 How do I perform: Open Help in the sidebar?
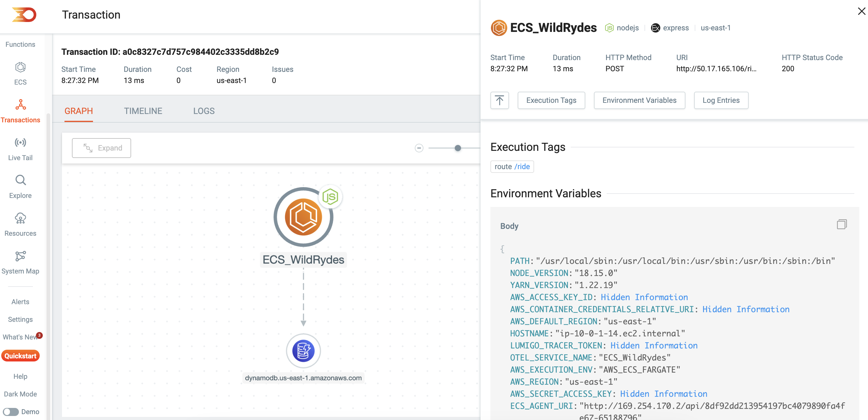[20, 376]
